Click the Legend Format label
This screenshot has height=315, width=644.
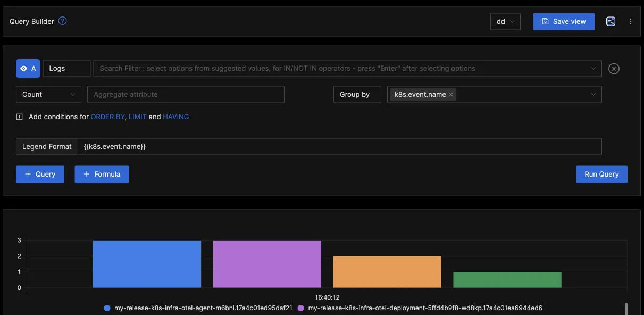point(47,146)
